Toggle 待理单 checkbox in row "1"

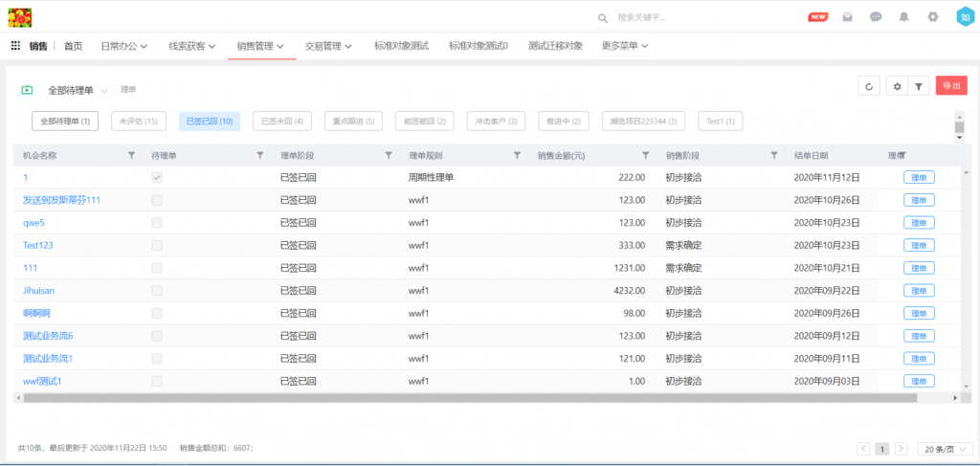click(x=157, y=177)
